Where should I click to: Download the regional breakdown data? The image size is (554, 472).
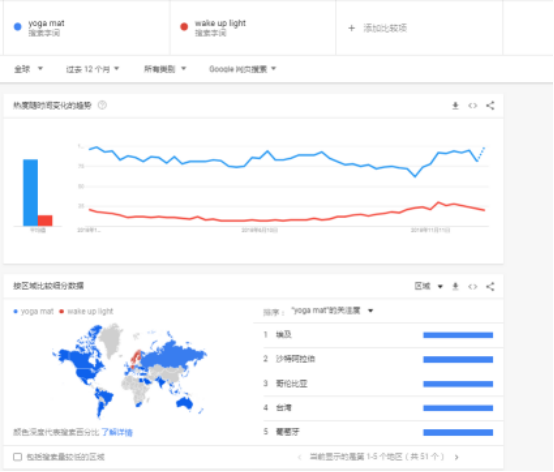click(455, 286)
